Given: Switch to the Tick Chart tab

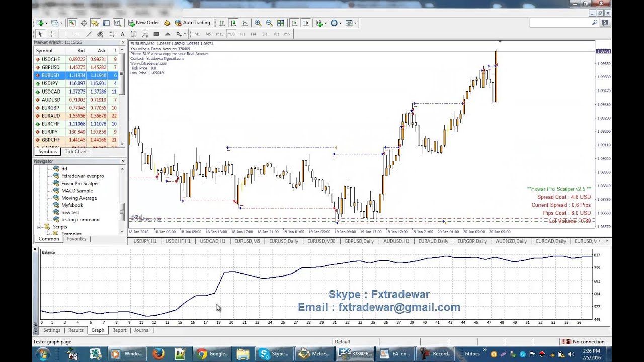Looking at the screenshot, I should [75, 151].
